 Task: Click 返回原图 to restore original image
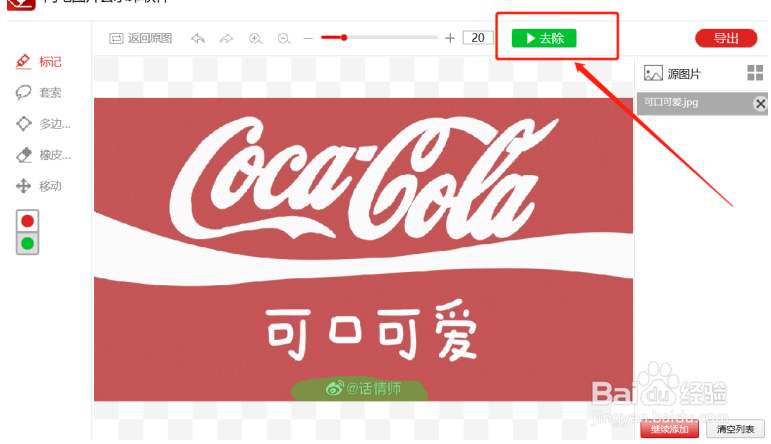(x=141, y=38)
